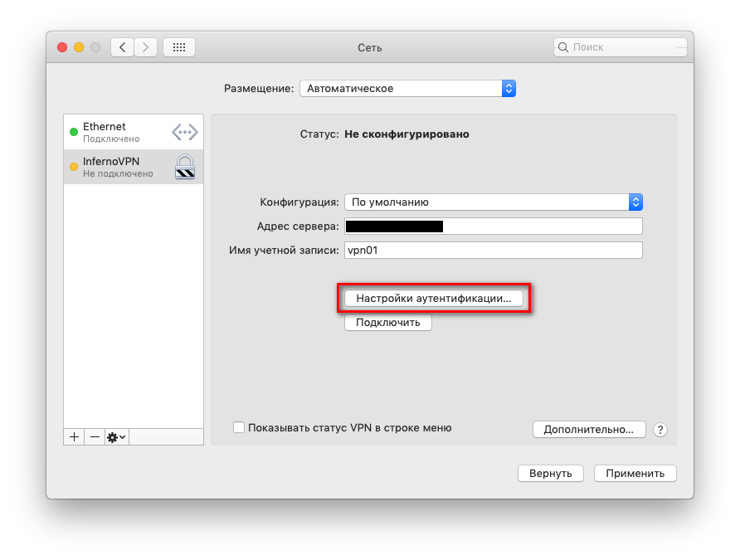The image size is (740, 560).
Task: Click the Применить button
Action: (x=635, y=473)
